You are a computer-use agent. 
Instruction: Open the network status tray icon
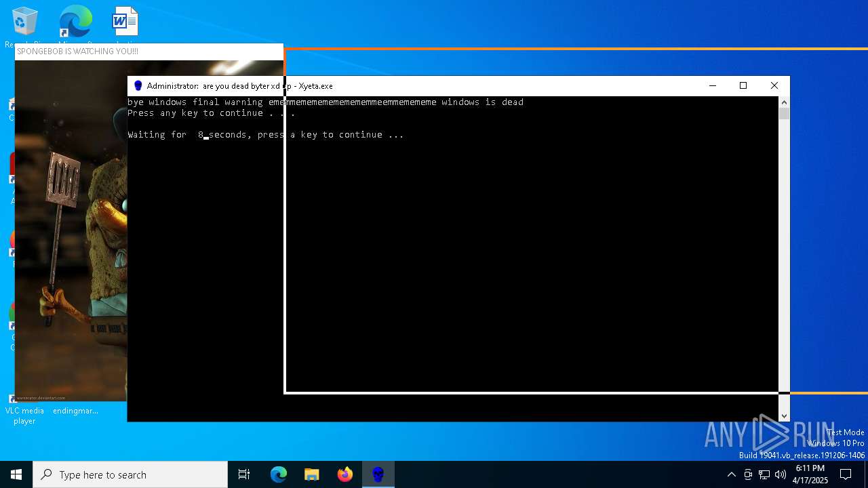764,474
